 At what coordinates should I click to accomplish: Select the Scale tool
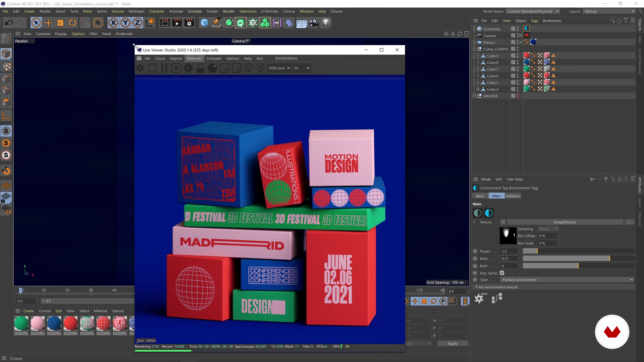pyautogui.click(x=60, y=23)
